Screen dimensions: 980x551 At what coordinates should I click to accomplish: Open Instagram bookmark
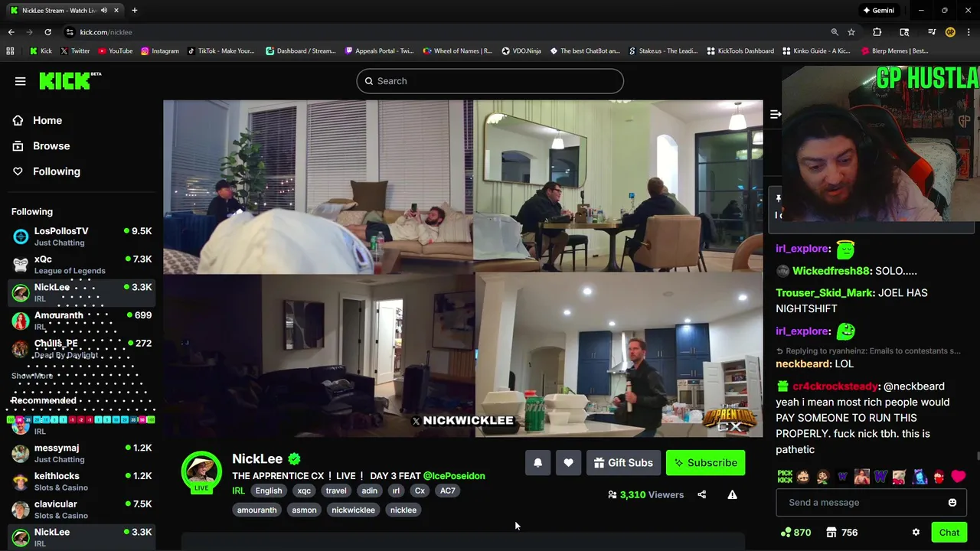pos(159,51)
